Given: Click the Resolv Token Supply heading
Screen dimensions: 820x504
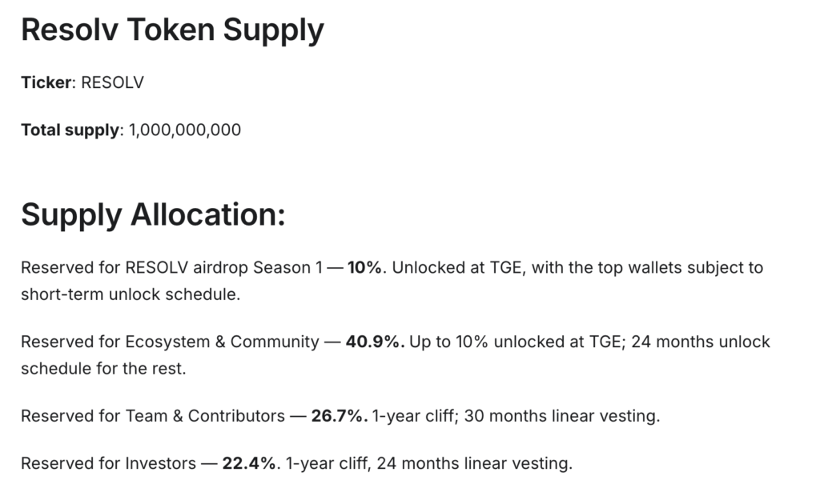Looking at the screenshot, I should [173, 30].
